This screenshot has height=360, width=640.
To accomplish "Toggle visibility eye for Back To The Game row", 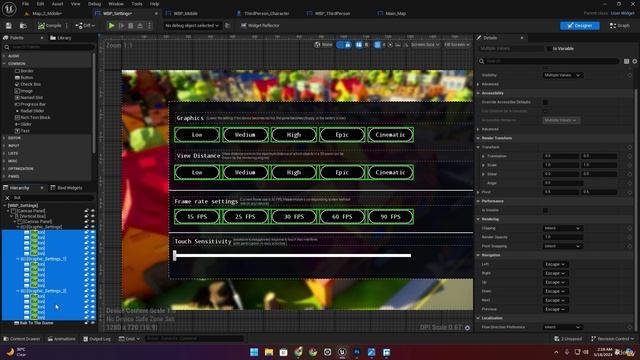I will tap(93, 323).
